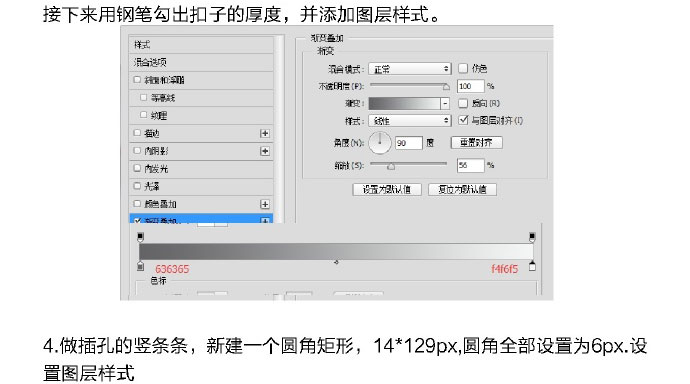Select the 样式 row in left list

pos(201,44)
